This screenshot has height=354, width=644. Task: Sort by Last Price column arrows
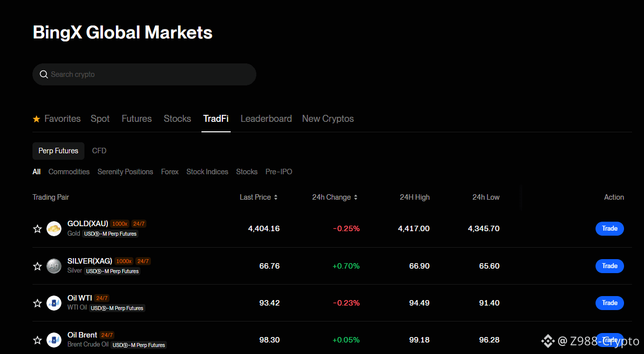coord(276,197)
